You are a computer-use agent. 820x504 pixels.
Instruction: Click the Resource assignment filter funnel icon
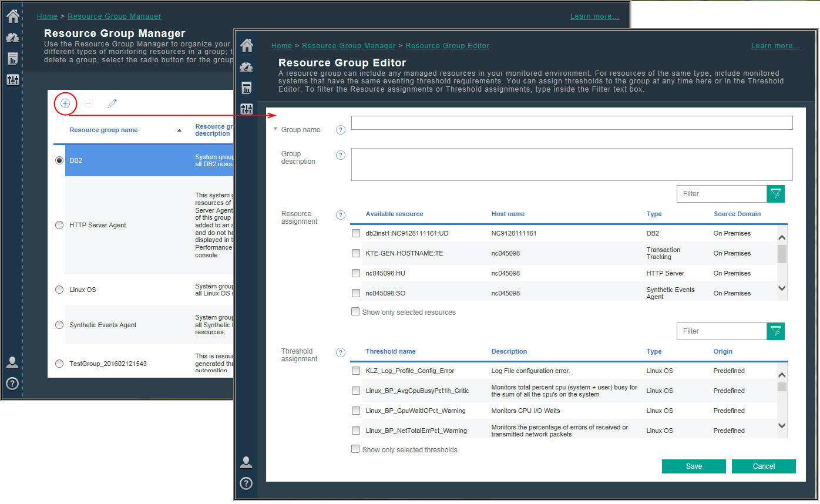pyautogui.click(x=775, y=194)
